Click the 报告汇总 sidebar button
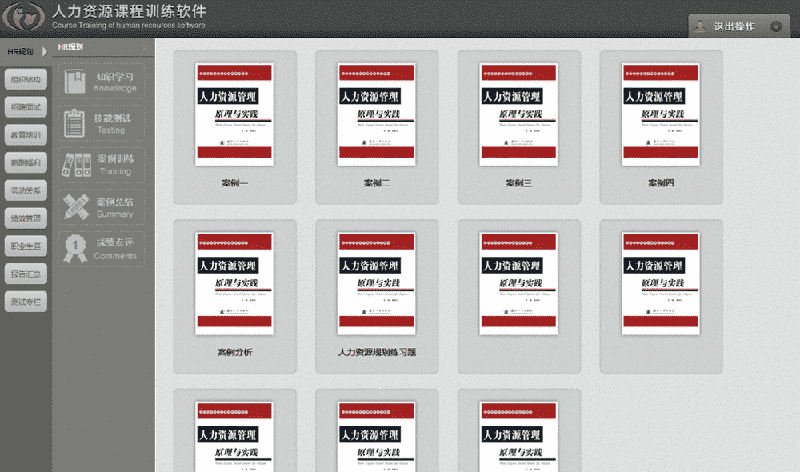This screenshot has height=472, width=800. point(26,274)
